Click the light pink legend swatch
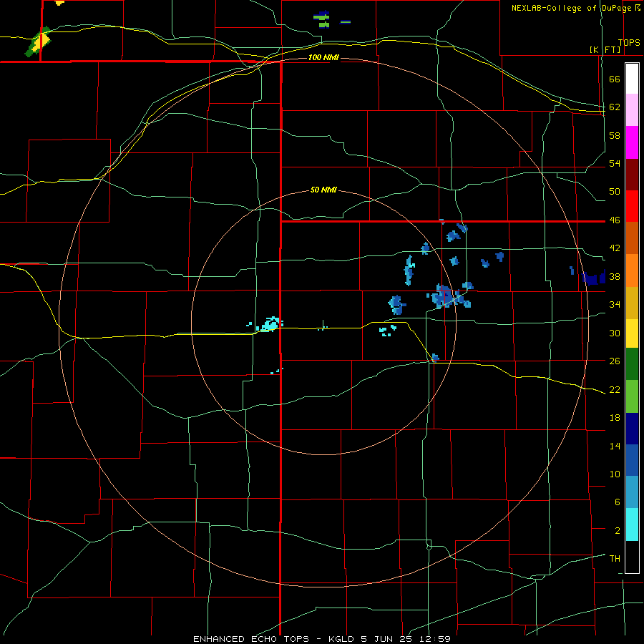The height and width of the screenshot is (644, 644). (x=632, y=110)
